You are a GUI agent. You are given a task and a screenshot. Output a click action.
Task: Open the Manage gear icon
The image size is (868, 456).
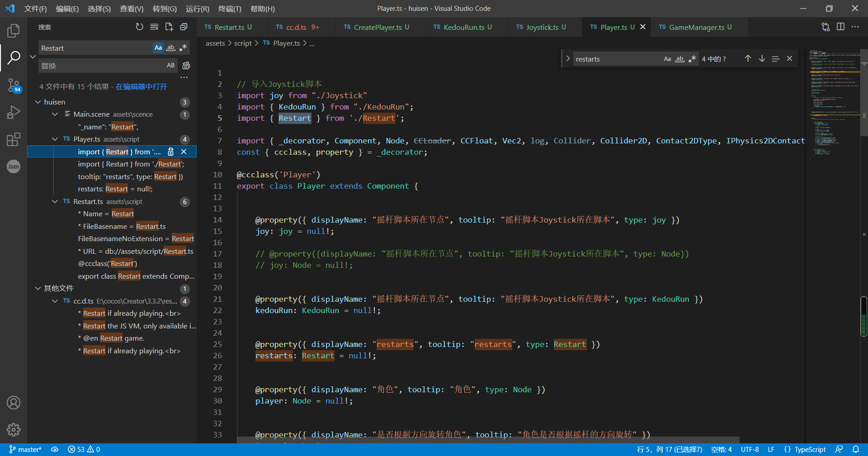[14, 429]
